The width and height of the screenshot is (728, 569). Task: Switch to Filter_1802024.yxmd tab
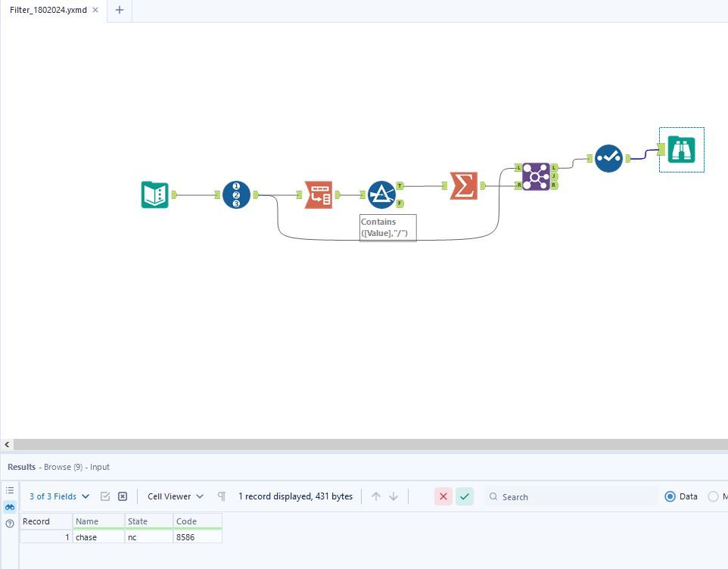(48, 10)
